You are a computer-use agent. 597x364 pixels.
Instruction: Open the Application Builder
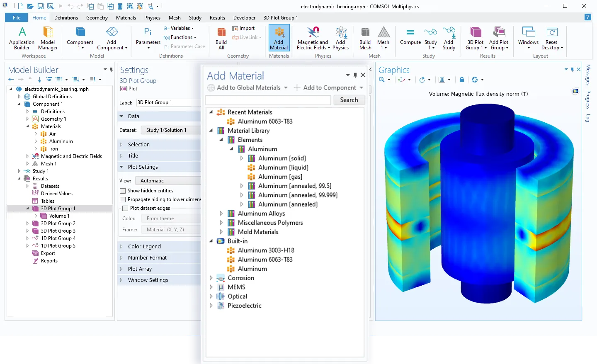click(22, 33)
